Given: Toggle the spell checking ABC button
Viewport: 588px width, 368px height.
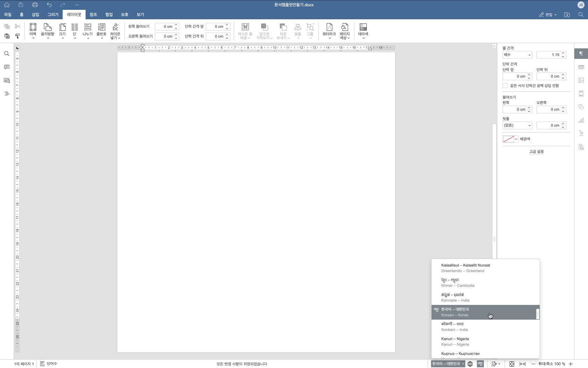Looking at the screenshot, I should [480, 364].
